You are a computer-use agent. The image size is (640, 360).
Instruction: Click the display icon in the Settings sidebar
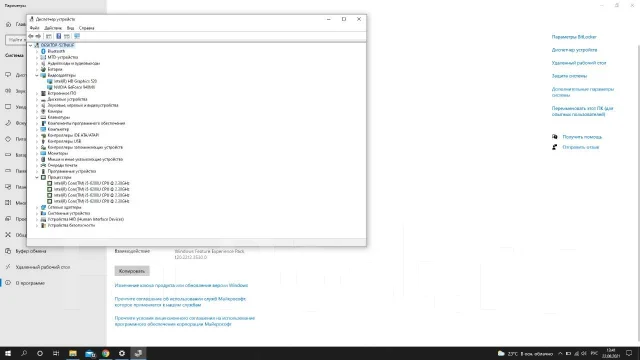pyautogui.click(x=8, y=75)
